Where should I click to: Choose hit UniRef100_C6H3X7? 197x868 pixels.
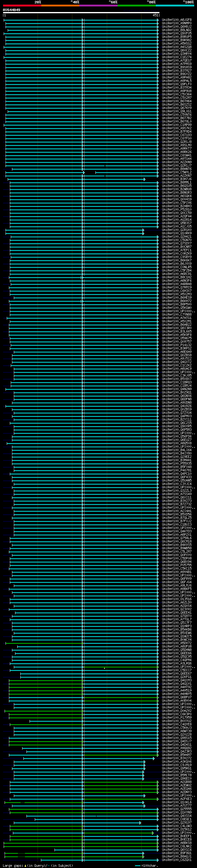[x=176, y=291]
